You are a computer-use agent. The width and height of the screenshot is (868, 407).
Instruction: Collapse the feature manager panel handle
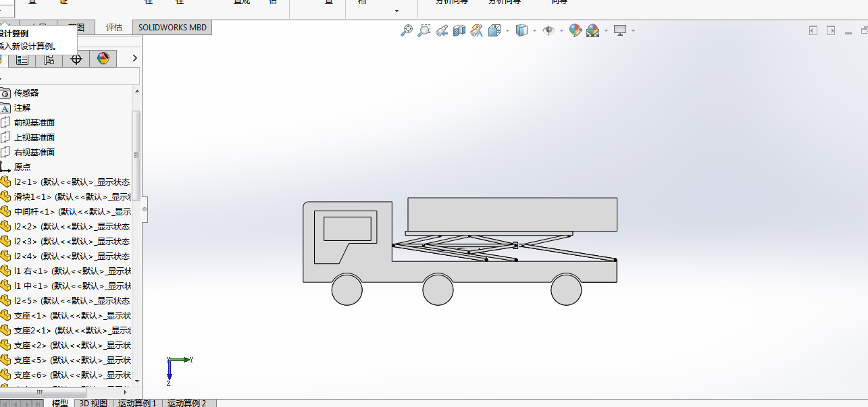[144, 209]
